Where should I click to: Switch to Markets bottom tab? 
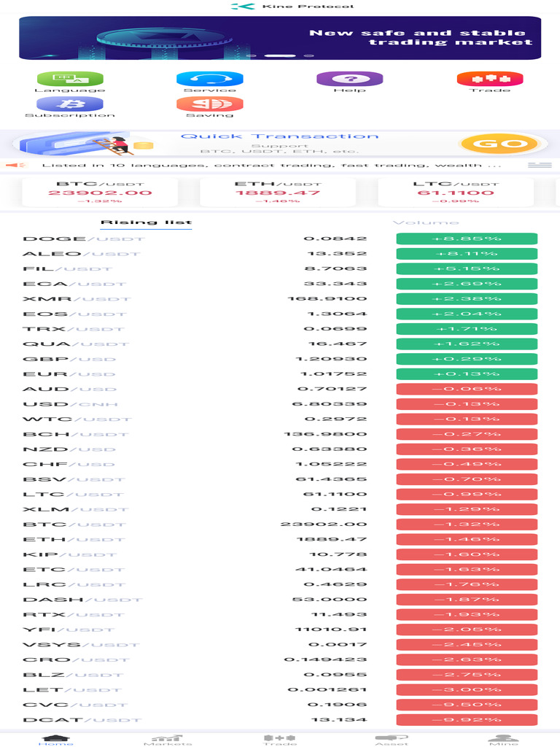[168, 740]
